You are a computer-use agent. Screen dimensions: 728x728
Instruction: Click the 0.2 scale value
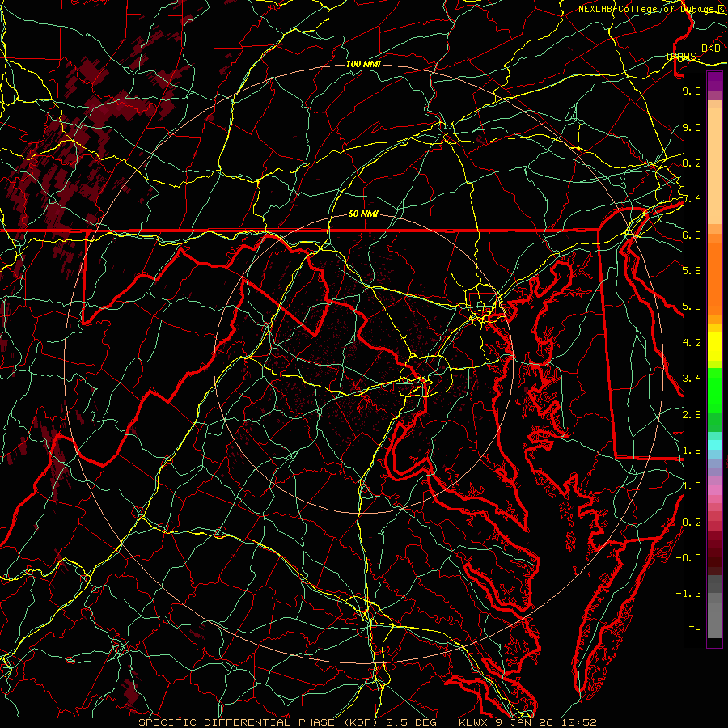pyautogui.click(x=692, y=523)
